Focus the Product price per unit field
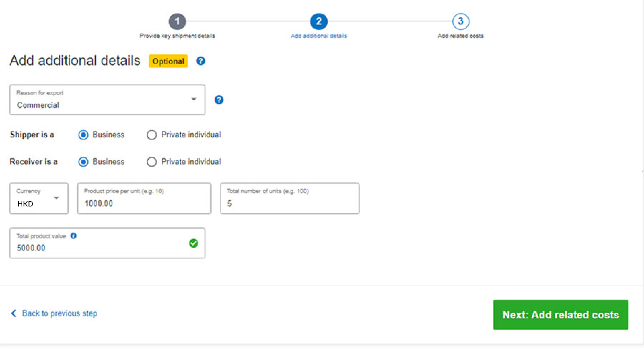Screen dimensions: 644x348 [144, 199]
